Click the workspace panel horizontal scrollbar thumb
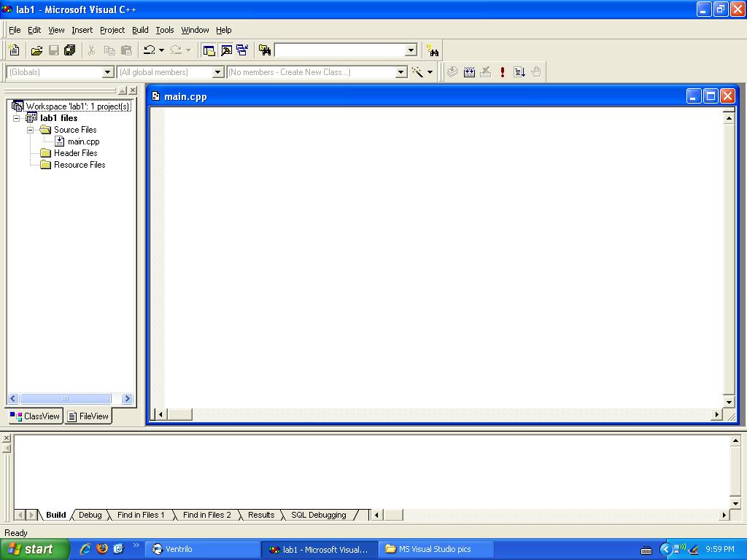The width and height of the screenshot is (747, 560). pyautogui.click(x=66, y=399)
